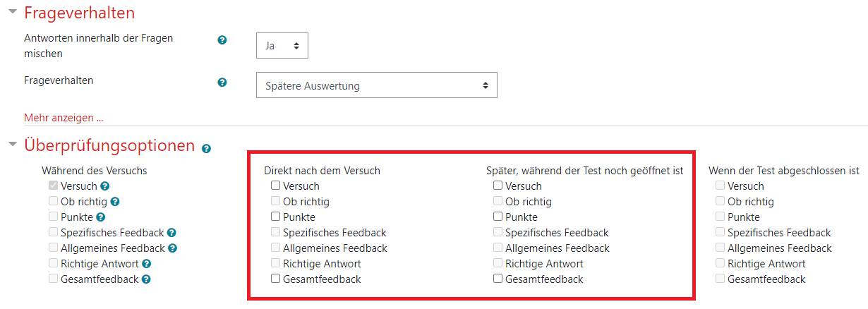
Task: Open help for Versuch under Während des Versuchs
Action: coord(104,186)
